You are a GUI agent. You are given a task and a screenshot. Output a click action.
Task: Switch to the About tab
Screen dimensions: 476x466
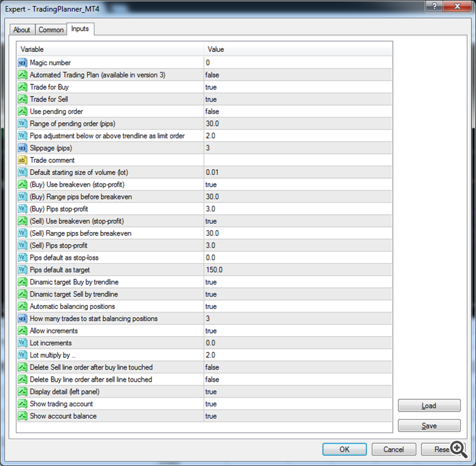point(22,30)
